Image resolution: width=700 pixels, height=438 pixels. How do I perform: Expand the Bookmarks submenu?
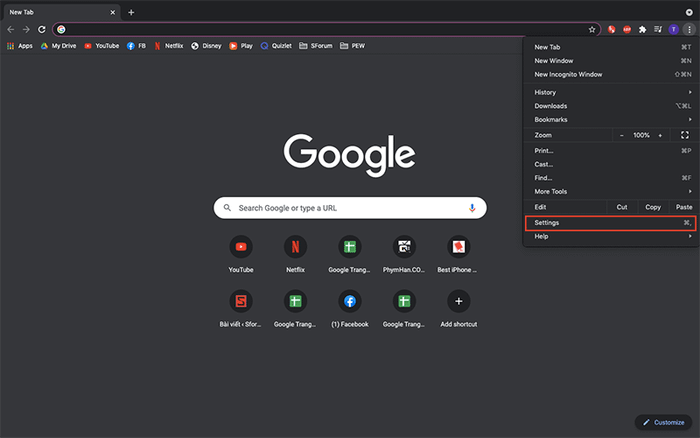pos(611,120)
